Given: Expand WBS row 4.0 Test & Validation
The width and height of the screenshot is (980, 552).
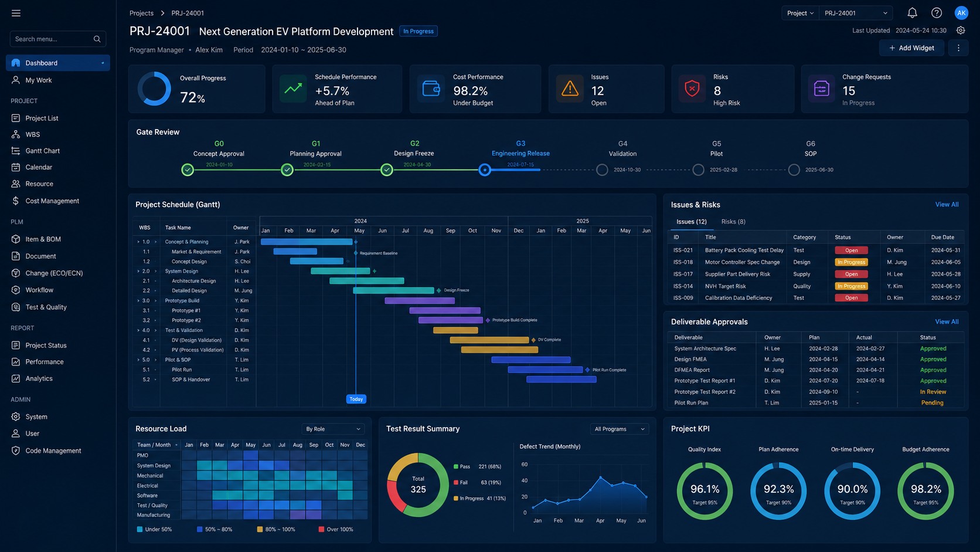Looking at the screenshot, I should tap(138, 330).
